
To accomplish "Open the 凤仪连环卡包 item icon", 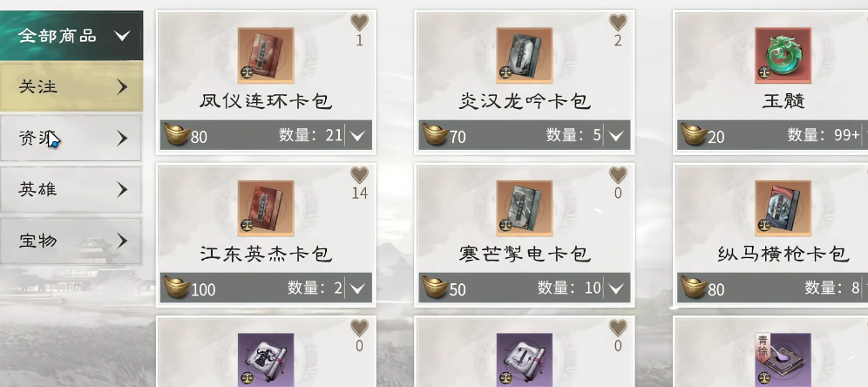I will pyautogui.click(x=266, y=56).
